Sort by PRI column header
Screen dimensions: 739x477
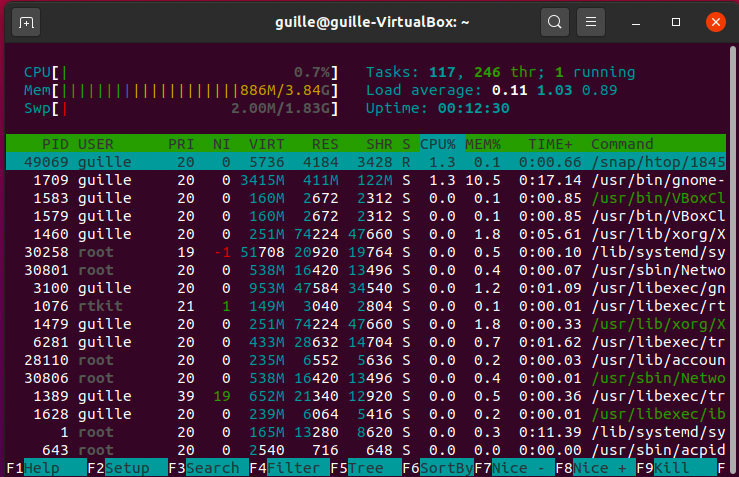coord(181,144)
